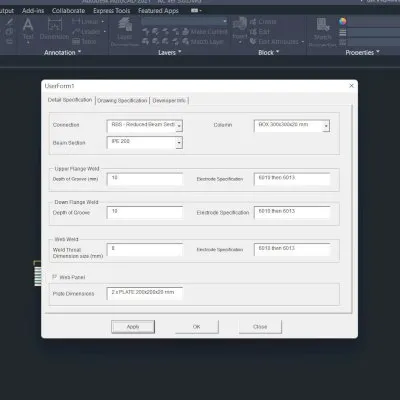The height and width of the screenshot is (400, 400).
Task: Click Upper Flange Depth of Groove field
Action: 145,179
